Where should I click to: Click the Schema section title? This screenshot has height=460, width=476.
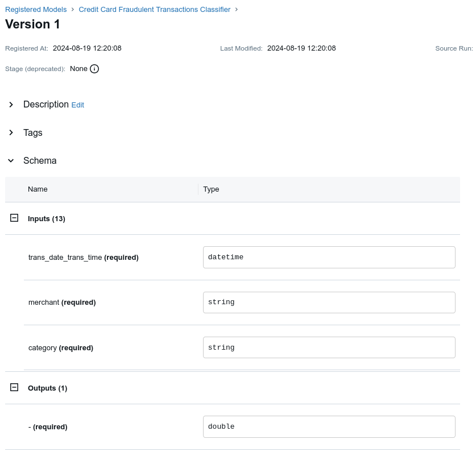tap(40, 160)
